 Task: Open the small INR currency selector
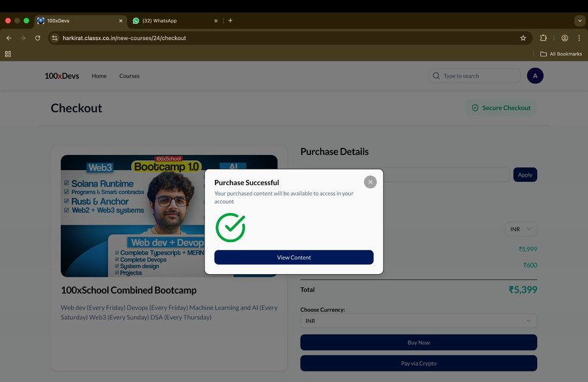521,229
